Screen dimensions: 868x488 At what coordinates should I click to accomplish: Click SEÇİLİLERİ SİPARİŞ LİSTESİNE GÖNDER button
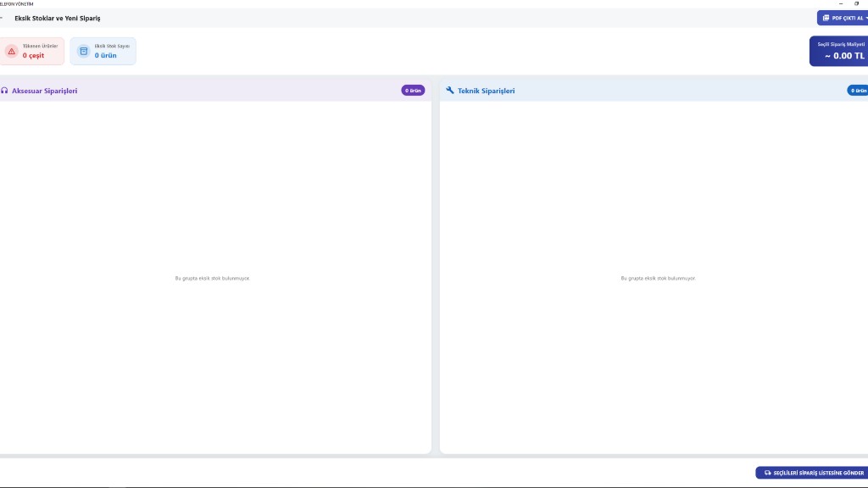pos(811,473)
